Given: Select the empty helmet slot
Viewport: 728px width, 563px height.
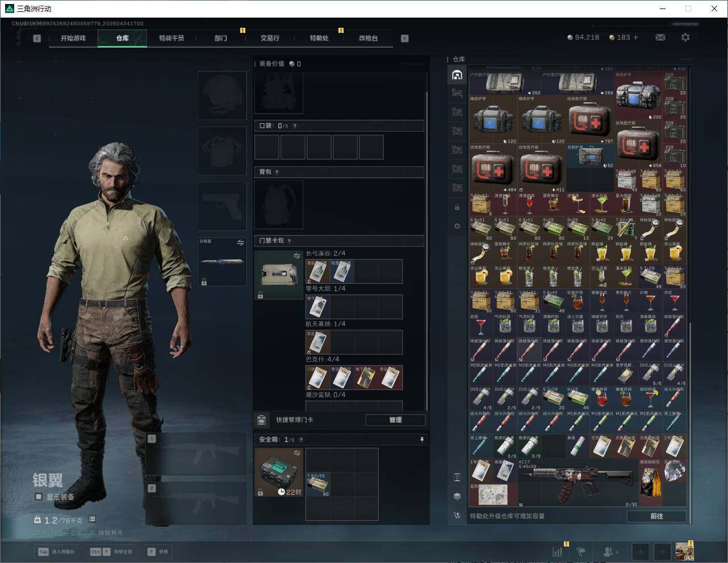Looking at the screenshot, I should point(222,95).
